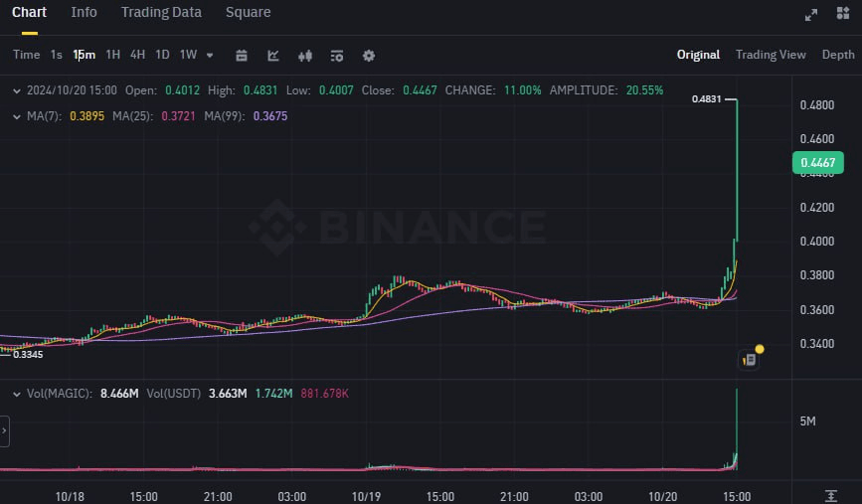This screenshot has width=862, height=504.
Task: Open more time intervals dropdown arrow
Action: (210, 56)
